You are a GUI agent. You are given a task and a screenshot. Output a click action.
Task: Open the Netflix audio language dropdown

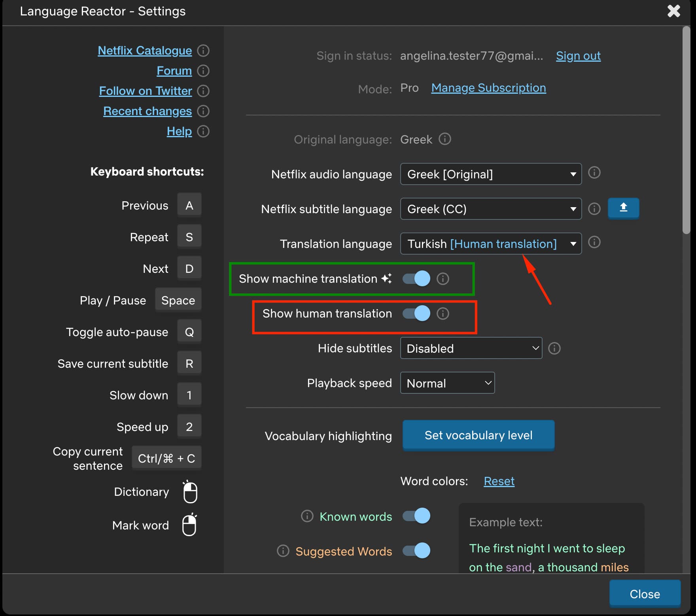click(x=490, y=174)
